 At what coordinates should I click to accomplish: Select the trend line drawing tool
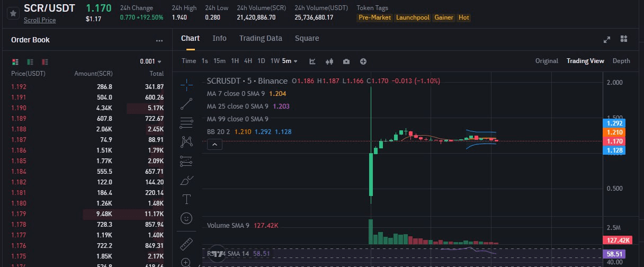[186, 103]
